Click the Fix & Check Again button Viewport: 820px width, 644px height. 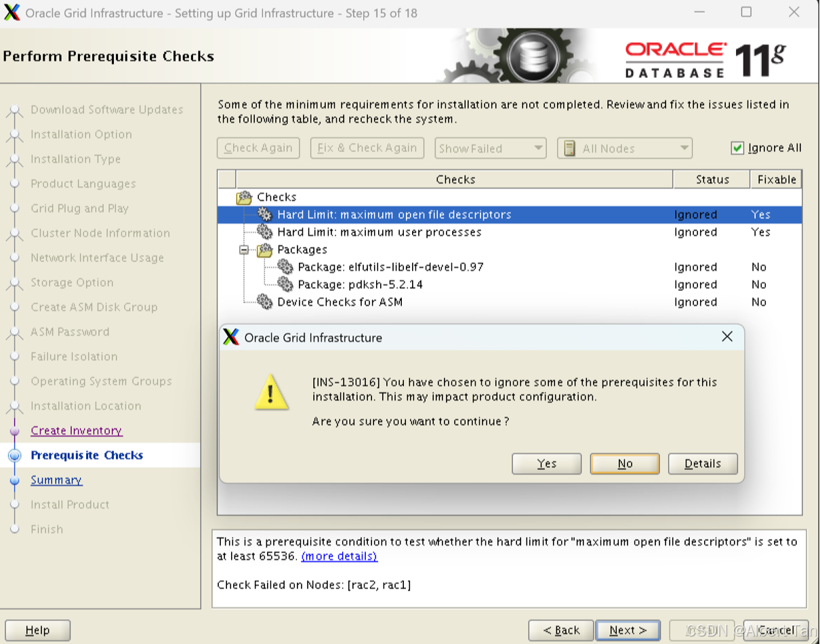(367, 148)
